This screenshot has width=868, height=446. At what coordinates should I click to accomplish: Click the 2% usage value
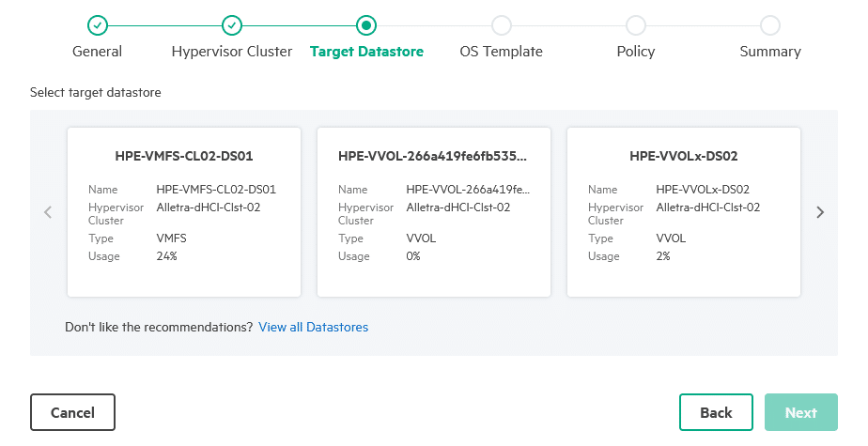663,256
